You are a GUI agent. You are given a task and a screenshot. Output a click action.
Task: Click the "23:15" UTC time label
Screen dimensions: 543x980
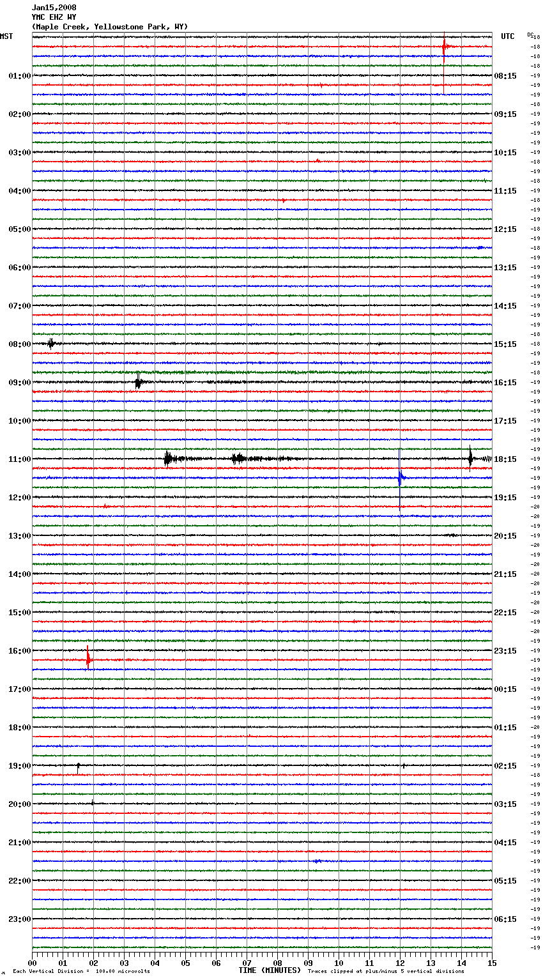click(x=505, y=651)
